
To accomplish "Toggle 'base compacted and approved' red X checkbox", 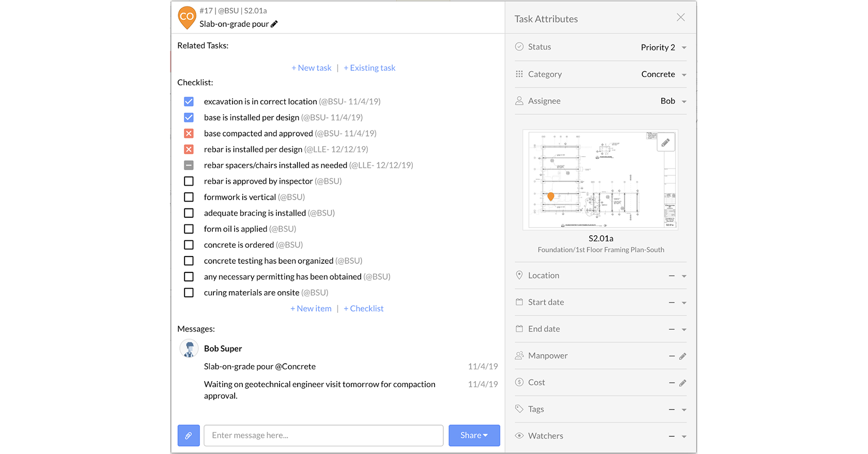I will (x=189, y=133).
